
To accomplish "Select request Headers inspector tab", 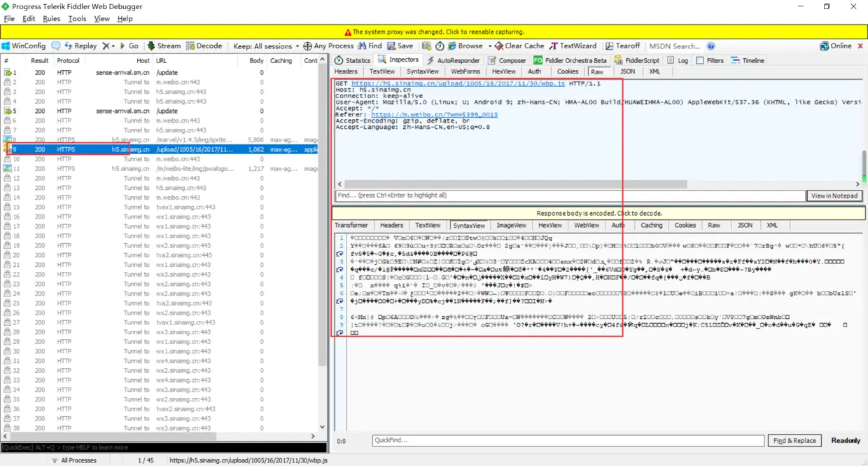I will [x=346, y=71].
